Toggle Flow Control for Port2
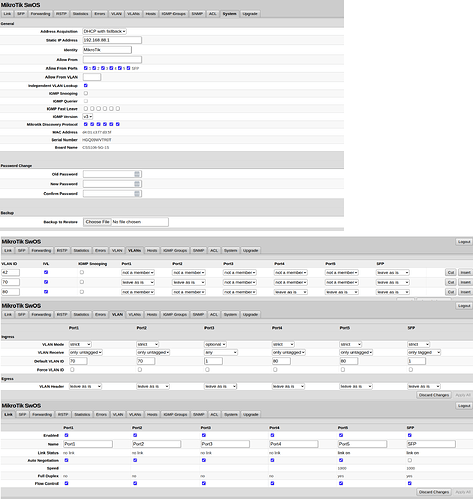This screenshot has height=499, width=473. 135,483
